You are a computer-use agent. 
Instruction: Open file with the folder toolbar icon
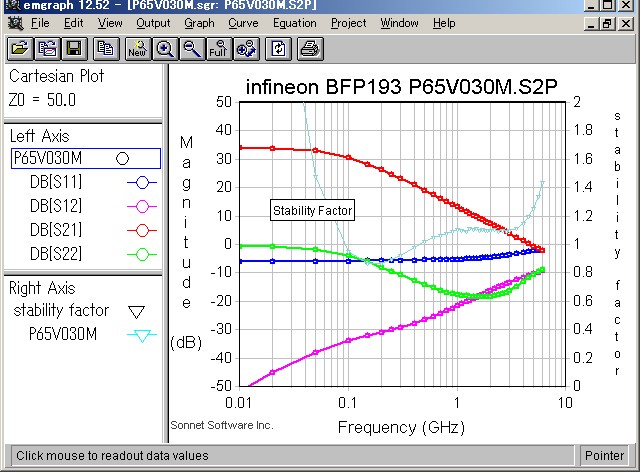pyautogui.click(x=20, y=49)
